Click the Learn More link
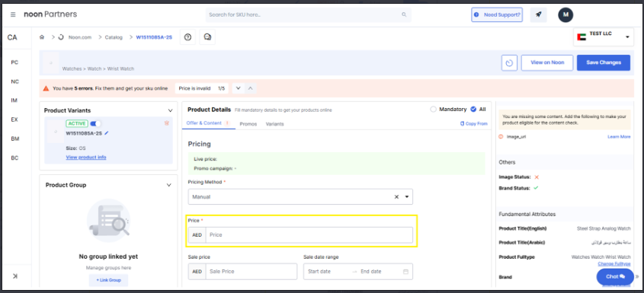The image size is (644, 293). click(x=619, y=137)
